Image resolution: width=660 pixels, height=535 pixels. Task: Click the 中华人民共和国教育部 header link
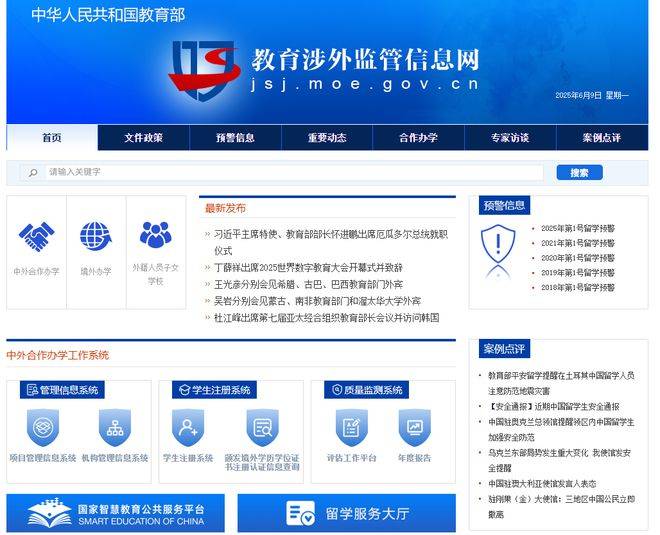click(x=108, y=15)
